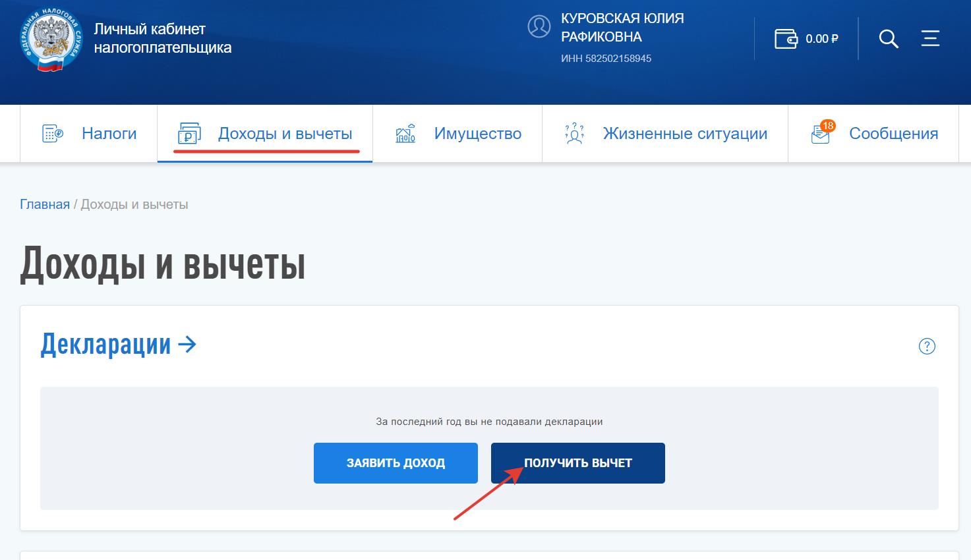The image size is (971, 560).
Task: Click the 0.00 ₽ balance amount
Action: (821, 39)
